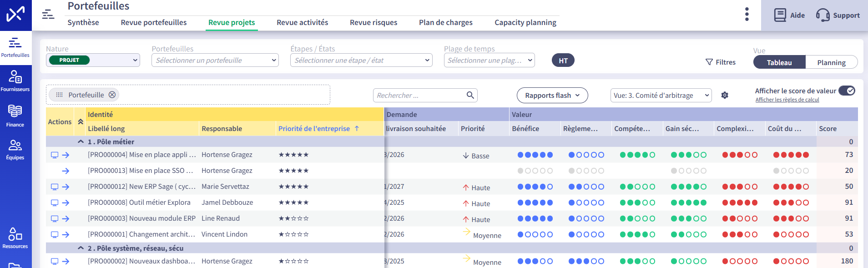Collapse the 1. Pôle métier group

pyautogui.click(x=81, y=142)
